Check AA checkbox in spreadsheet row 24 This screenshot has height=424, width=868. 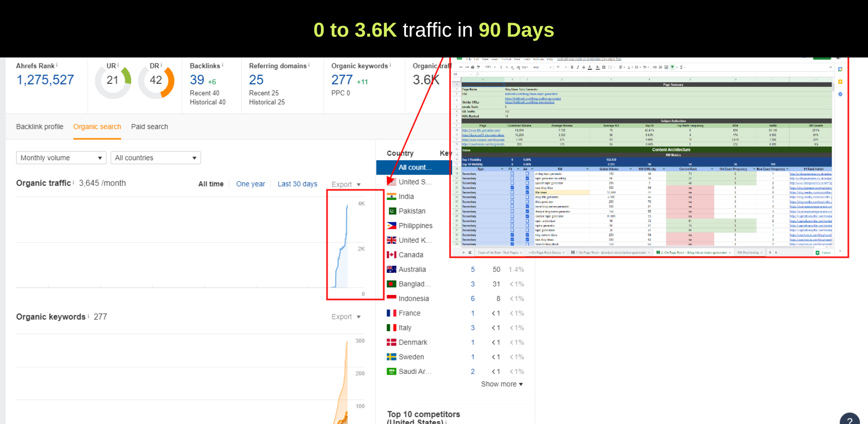tap(527, 197)
